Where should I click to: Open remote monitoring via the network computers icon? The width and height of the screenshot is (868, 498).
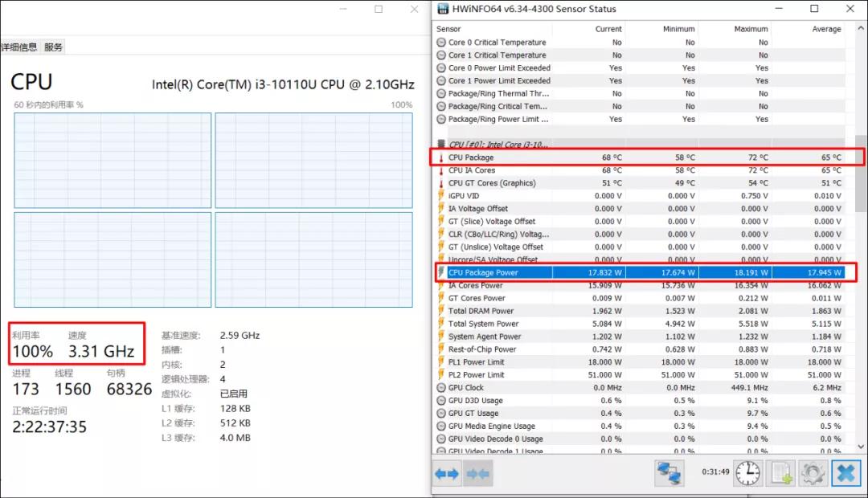click(x=669, y=473)
